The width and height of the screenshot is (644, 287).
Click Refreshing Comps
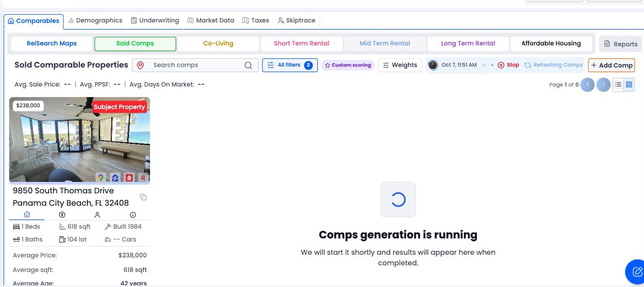click(x=554, y=65)
